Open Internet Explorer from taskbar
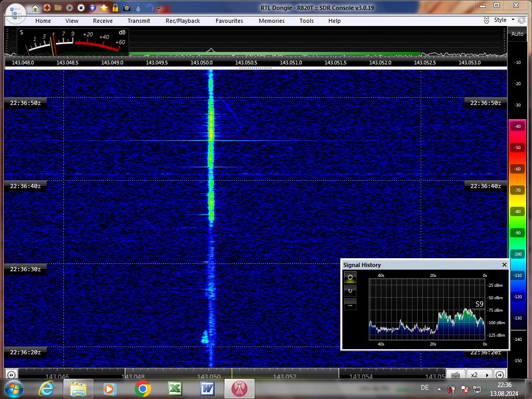The height and width of the screenshot is (399, 532). [x=46, y=389]
